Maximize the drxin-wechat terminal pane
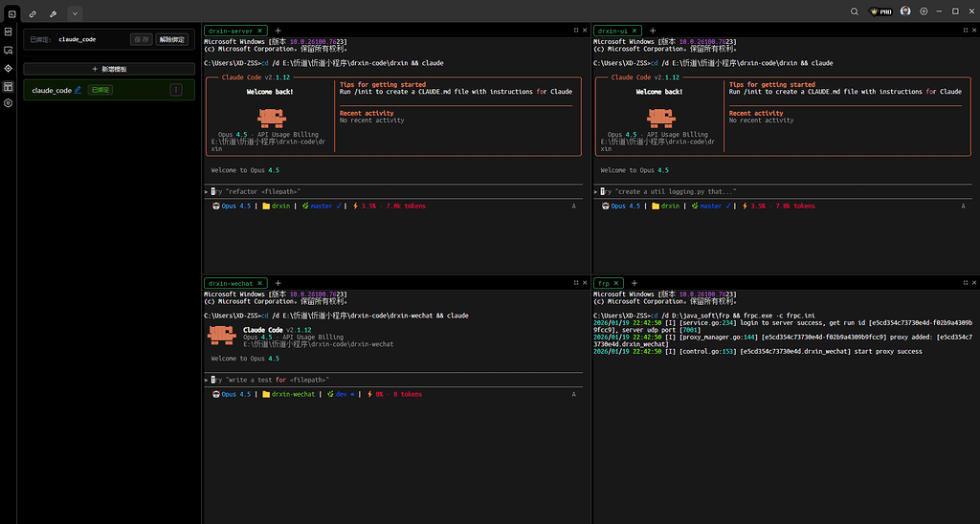 (x=576, y=282)
